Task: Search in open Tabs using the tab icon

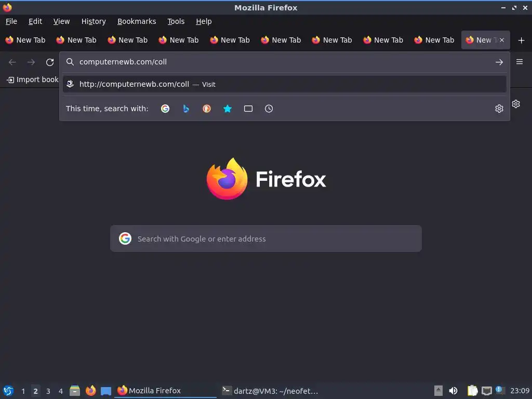Action: [248, 109]
